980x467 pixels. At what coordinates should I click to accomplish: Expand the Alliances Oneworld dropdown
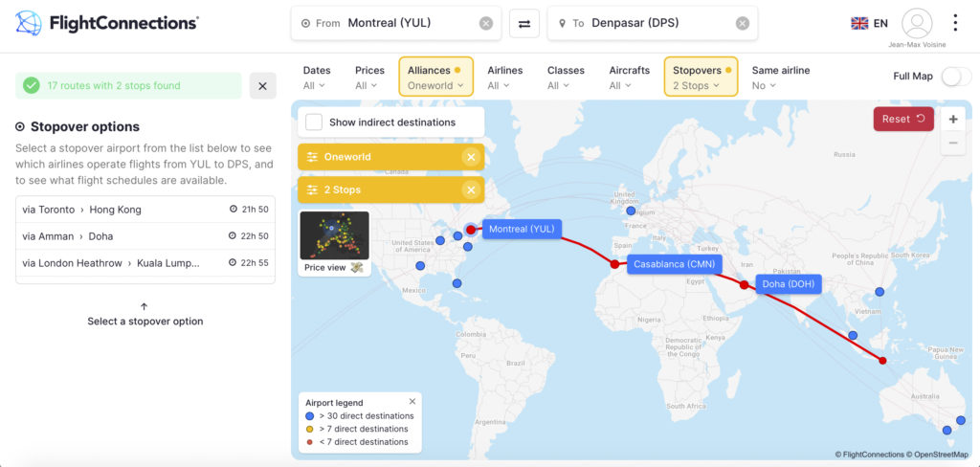pos(435,78)
